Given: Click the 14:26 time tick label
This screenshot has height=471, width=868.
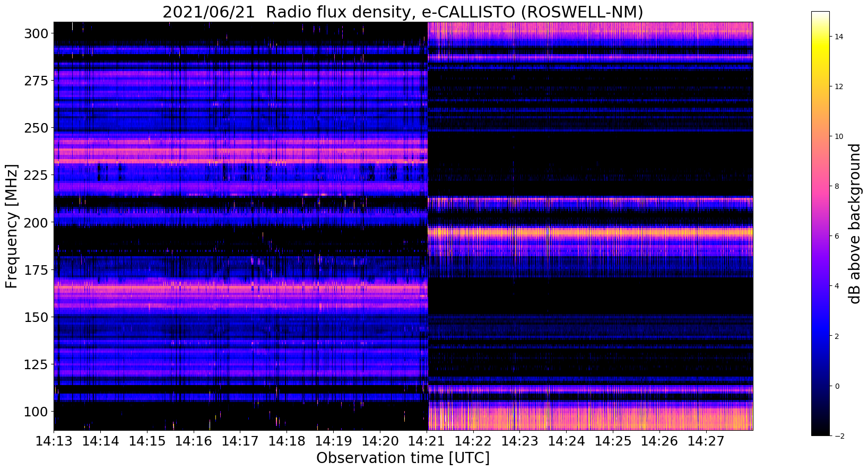Looking at the screenshot, I should tap(659, 441).
